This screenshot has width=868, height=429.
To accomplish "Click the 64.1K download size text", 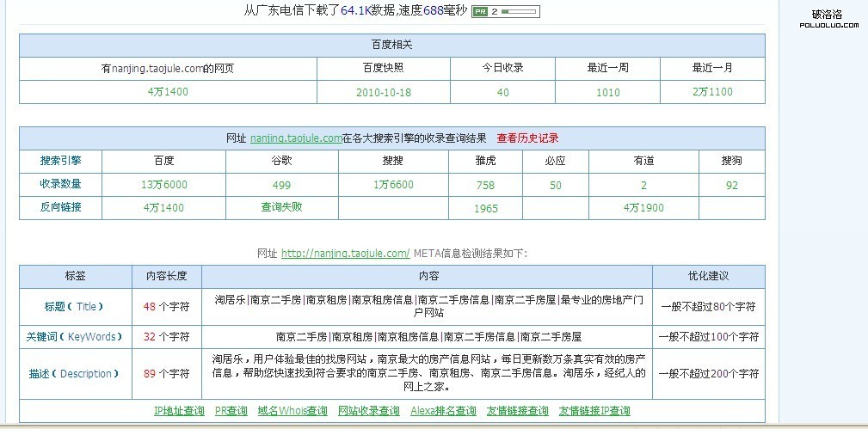I will pos(355,11).
